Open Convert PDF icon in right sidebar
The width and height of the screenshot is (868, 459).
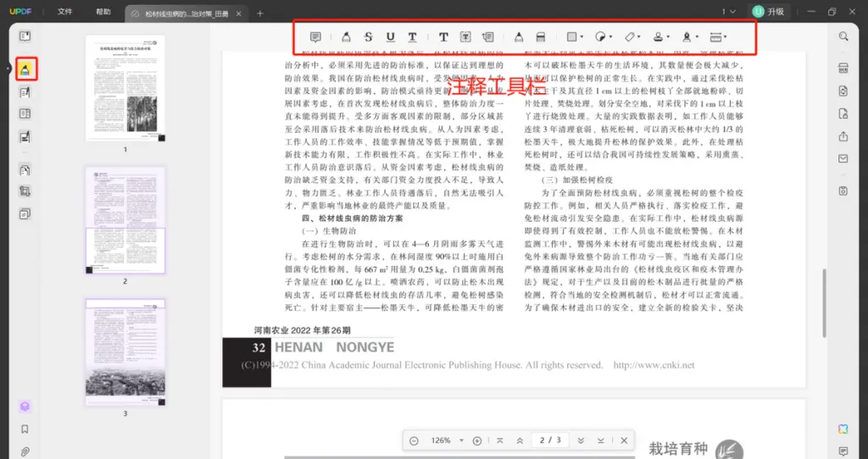tap(843, 91)
